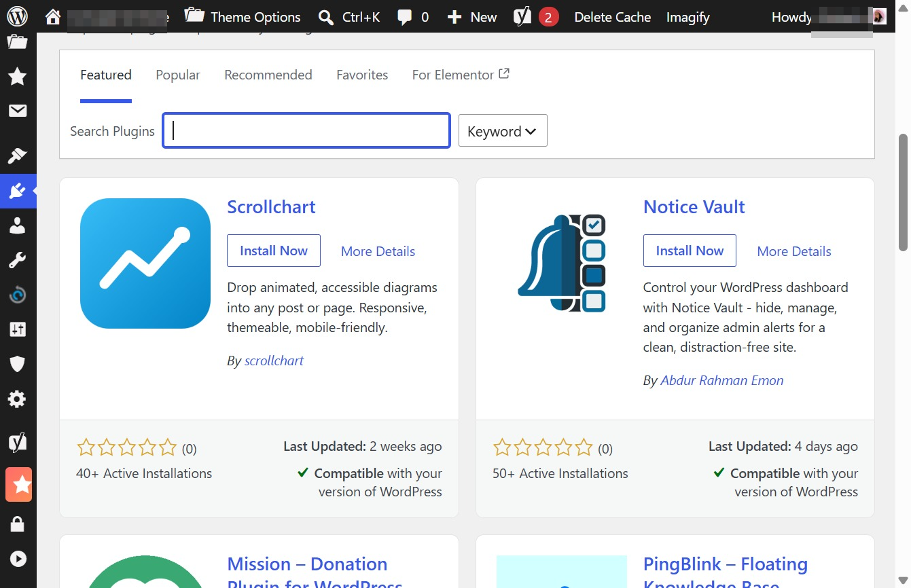Screen dimensions: 911x588
Task: Open Yoast SEO in the sidebar
Action: tap(17, 443)
